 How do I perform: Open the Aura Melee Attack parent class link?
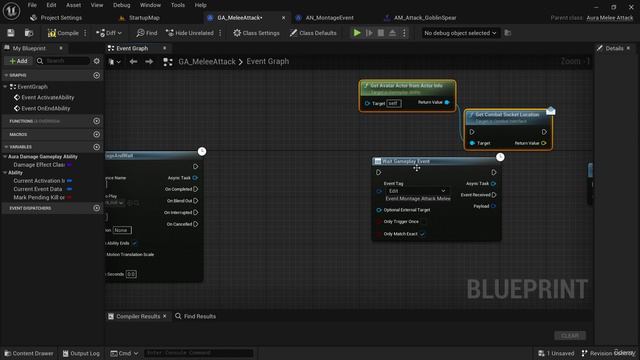610,18
